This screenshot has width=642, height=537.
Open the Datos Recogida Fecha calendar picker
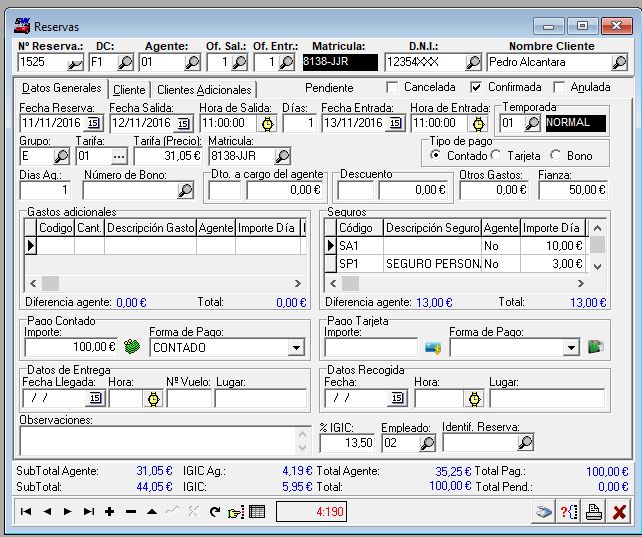[x=397, y=399]
